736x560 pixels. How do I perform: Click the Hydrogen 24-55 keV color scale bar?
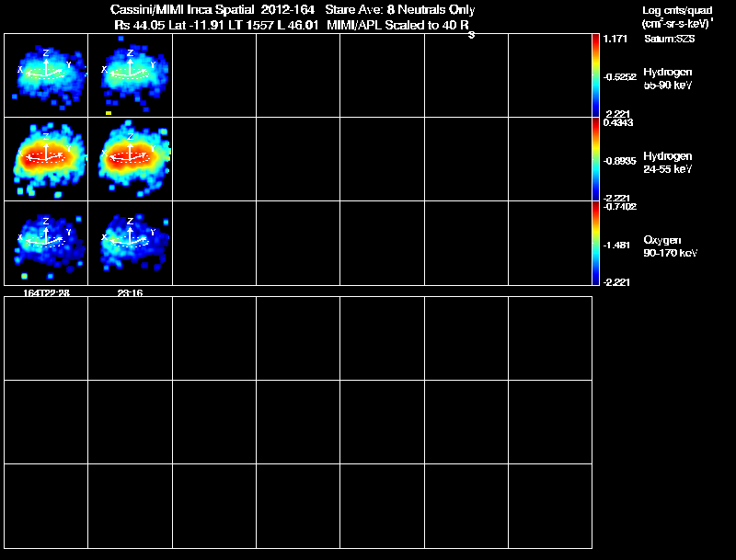tap(595, 159)
